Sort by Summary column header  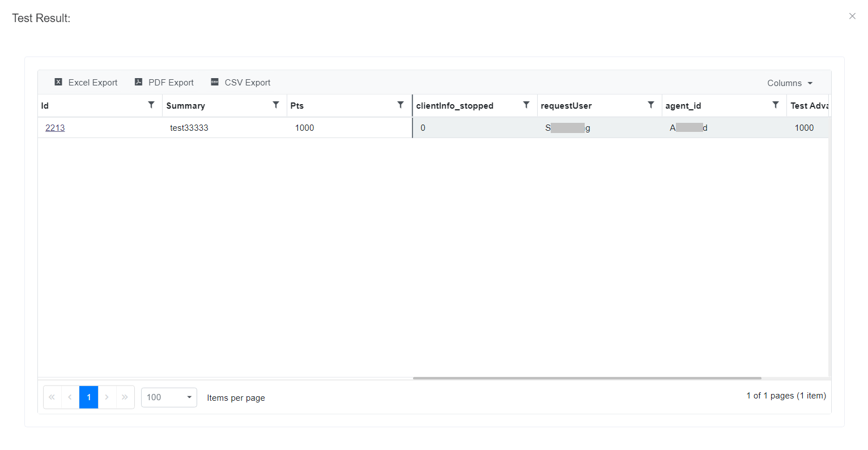click(x=186, y=106)
